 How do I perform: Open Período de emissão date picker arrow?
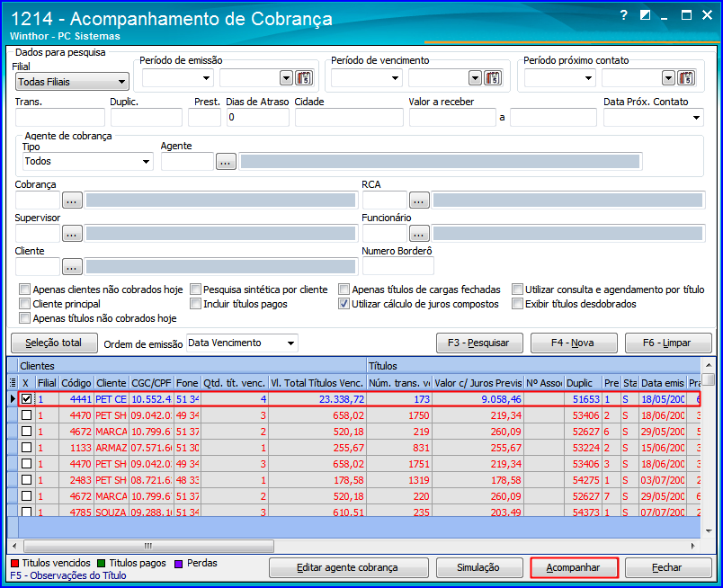[286, 78]
